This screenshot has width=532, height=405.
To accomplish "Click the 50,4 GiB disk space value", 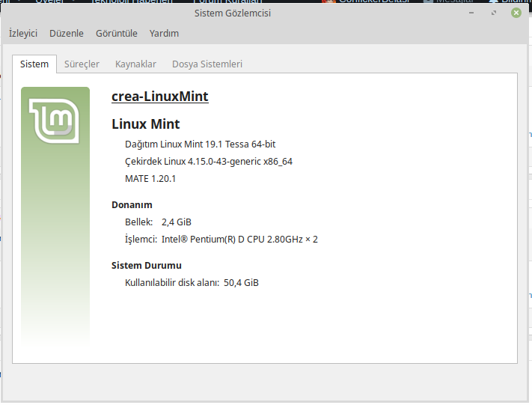I will (241, 283).
